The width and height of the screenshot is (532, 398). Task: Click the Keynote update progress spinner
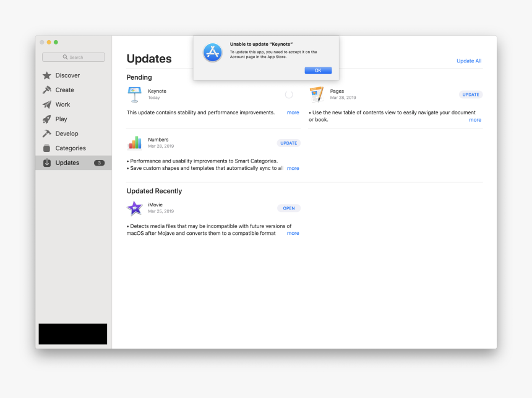click(x=289, y=95)
